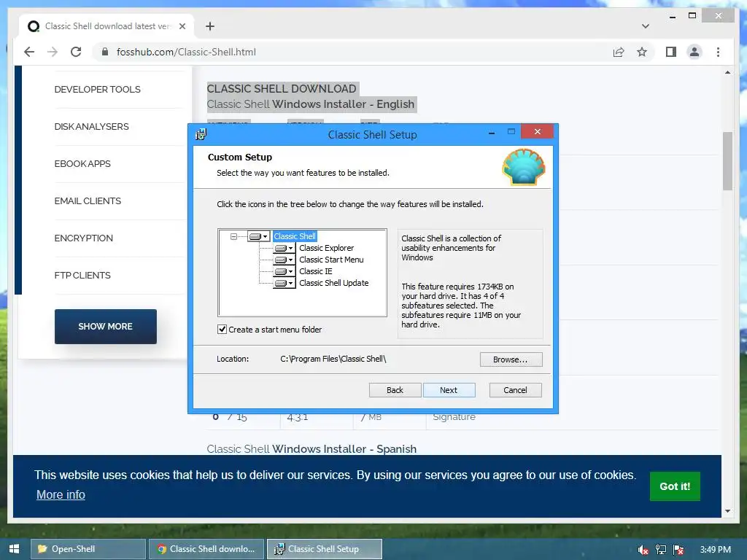Click Classic Shell Windows Installer - English
The image size is (747, 560).
311,104
